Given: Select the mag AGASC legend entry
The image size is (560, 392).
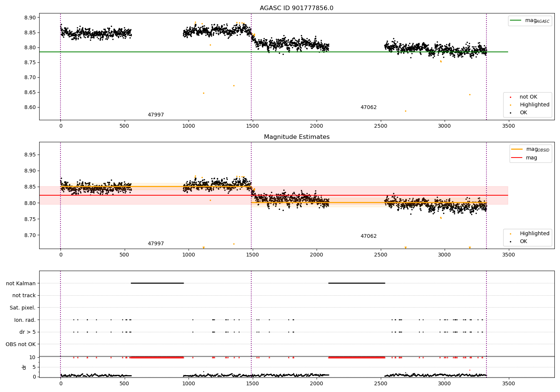Looking at the screenshot, I should [x=530, y=21].
